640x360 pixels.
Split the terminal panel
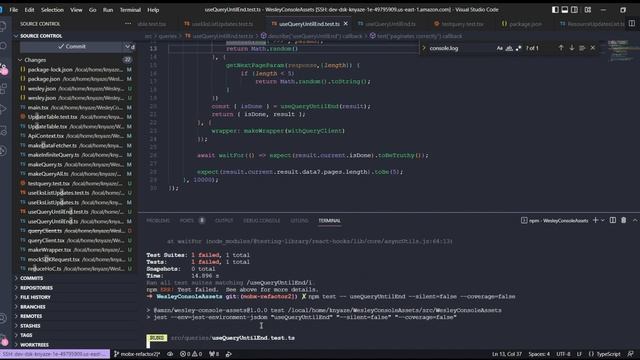(613, 220)
